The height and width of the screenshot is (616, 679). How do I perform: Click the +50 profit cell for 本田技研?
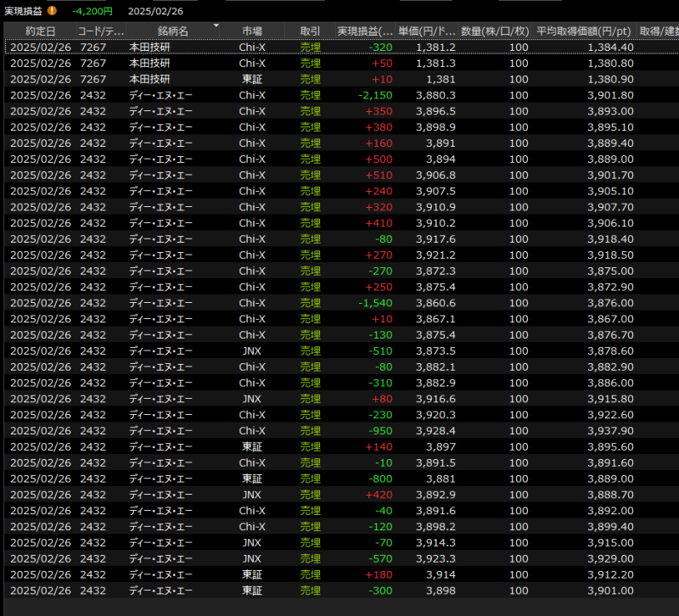(x=382, y=63)
